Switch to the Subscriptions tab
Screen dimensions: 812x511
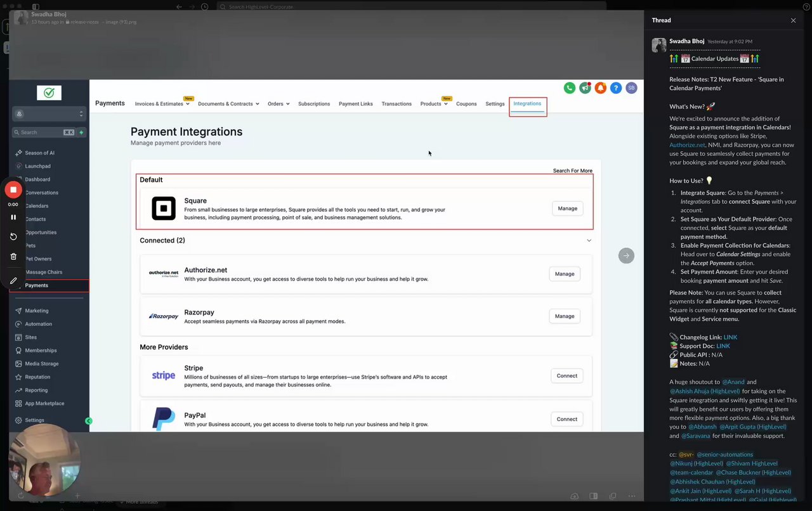tap(314, 104)
